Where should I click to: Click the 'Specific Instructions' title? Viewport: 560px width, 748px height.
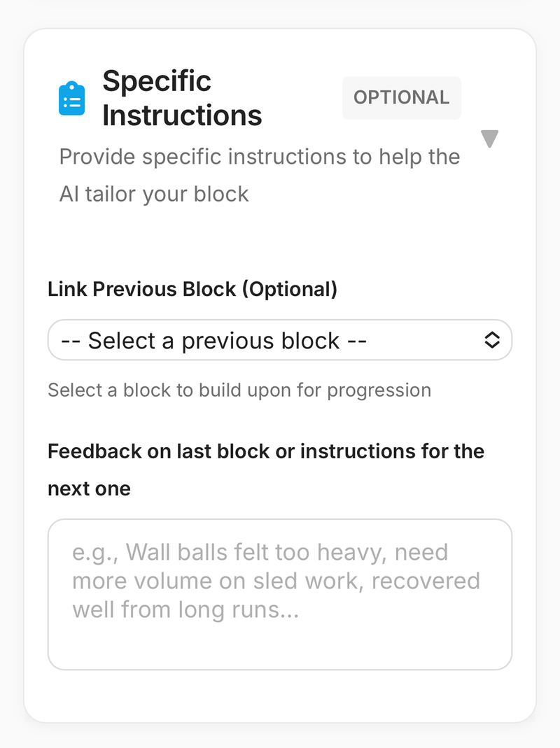tap(182, 98)
